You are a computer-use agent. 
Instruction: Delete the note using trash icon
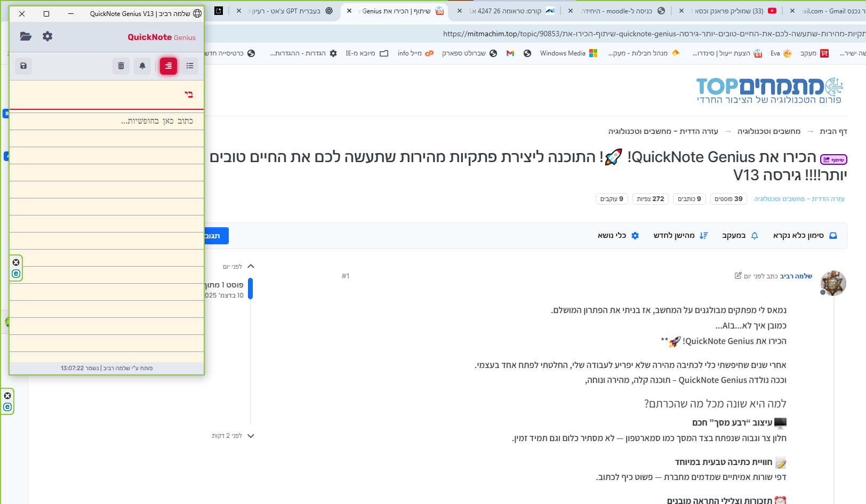[x=121, y=66]
